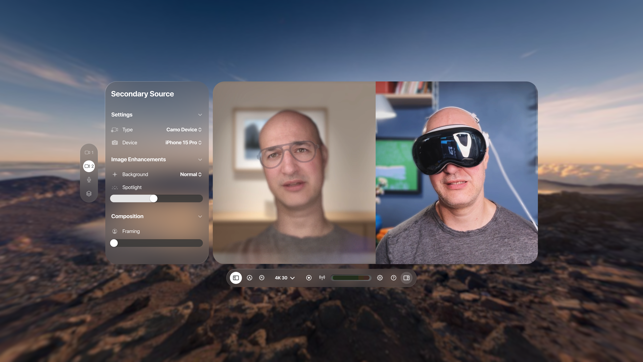The image size is (643, 362).
Task: Click the record button in bottom toolbar
Action: tap(309, 278)
